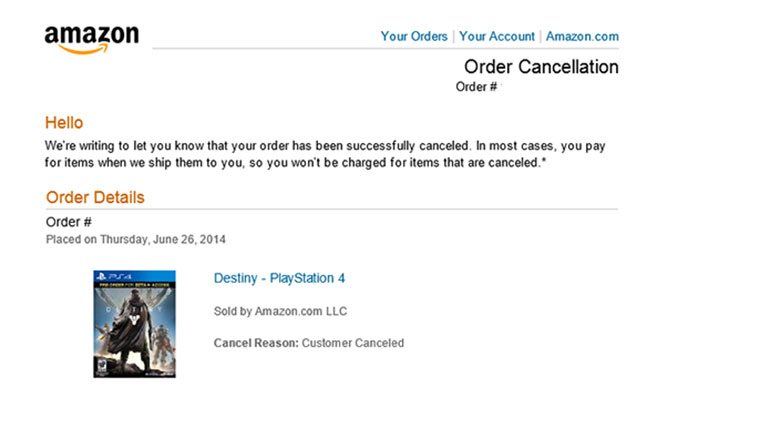
Task: Click the Cancel Reason: Customer Canceled line
Action: tap(309, 343)
